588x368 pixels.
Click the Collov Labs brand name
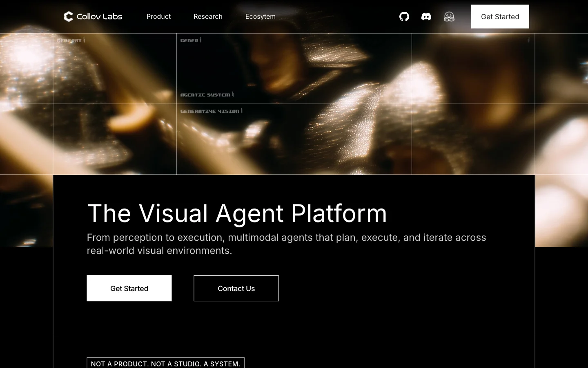coord(100,16)
